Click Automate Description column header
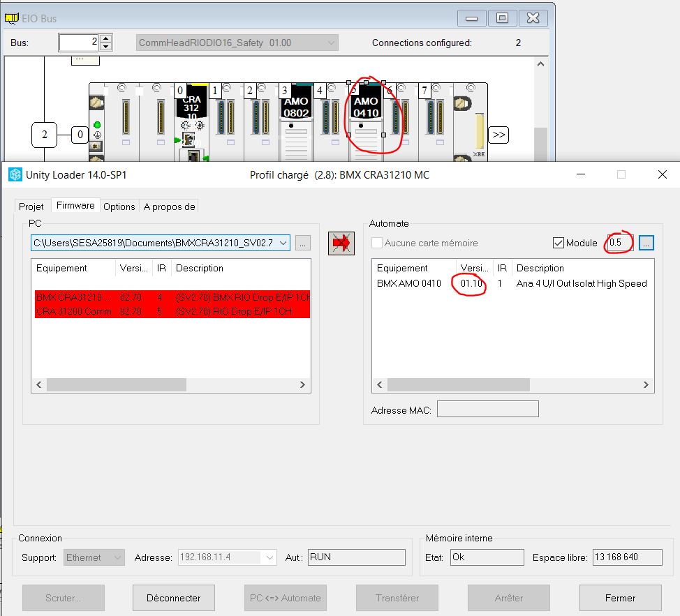The width and height of the screenshot is (680, 616). (583, 268)
